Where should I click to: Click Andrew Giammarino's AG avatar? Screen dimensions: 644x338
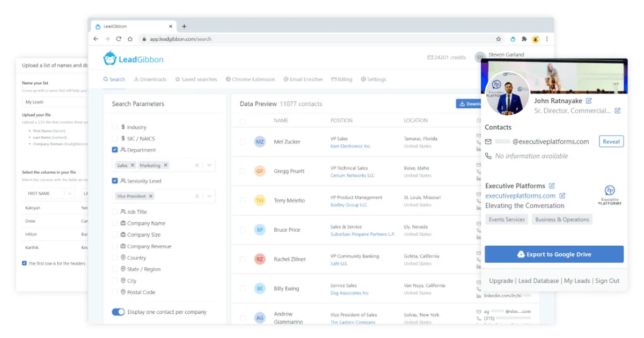click(260, 318)
